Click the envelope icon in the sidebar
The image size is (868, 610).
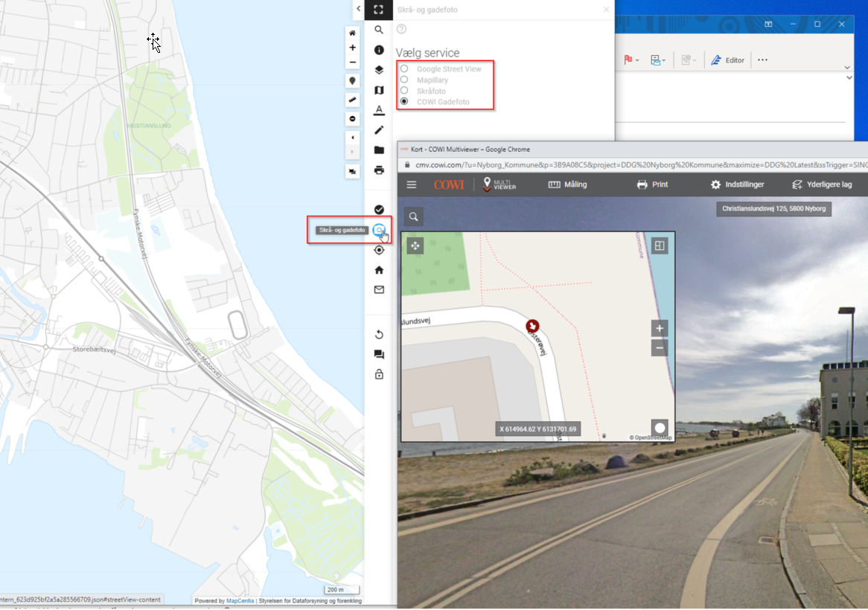pyautogui.click(x=379, y=290)
